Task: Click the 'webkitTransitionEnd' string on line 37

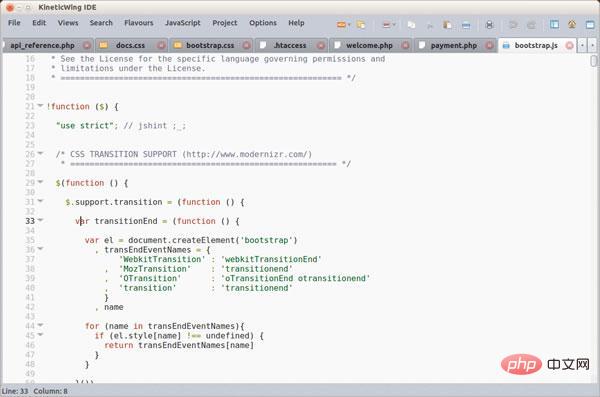Action: (x=271, y=259)
